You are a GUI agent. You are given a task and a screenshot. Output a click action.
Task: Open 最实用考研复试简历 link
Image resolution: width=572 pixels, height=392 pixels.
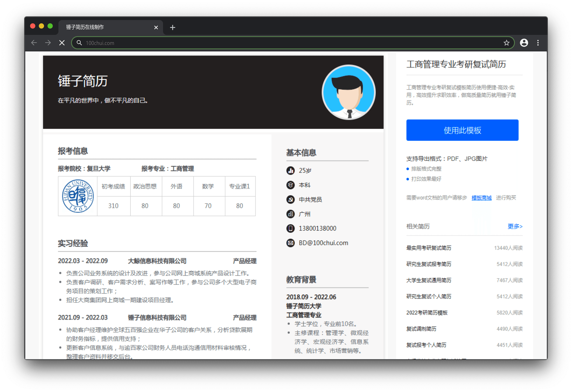pos(429,248)
